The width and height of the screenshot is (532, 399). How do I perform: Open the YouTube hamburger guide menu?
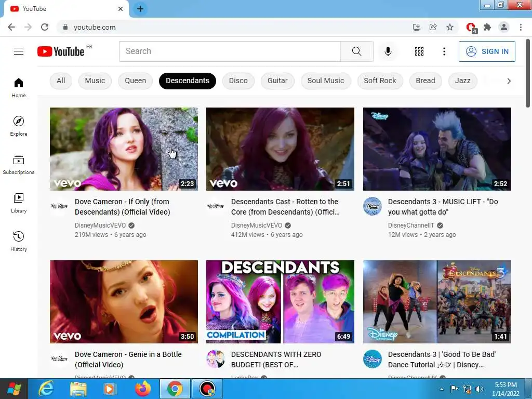click(19, 51)
